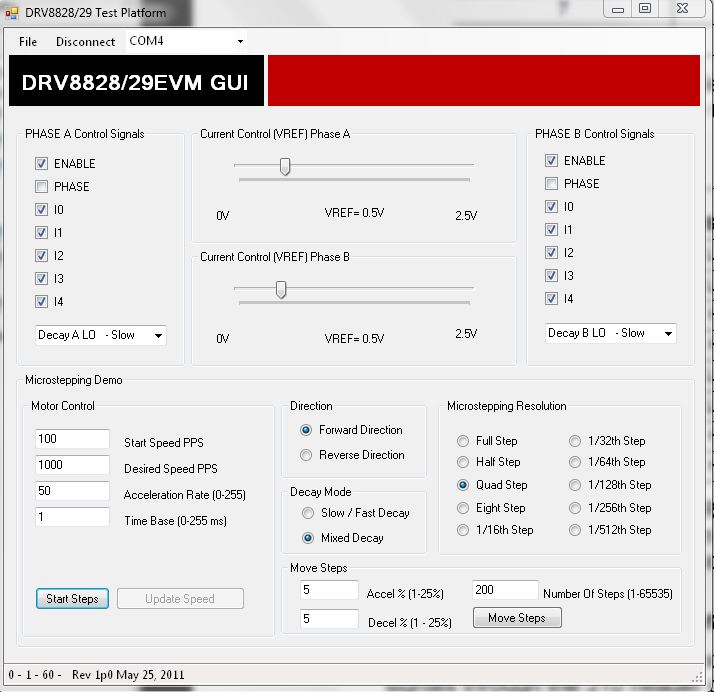Screen dimensions: 714x692
Task: Toggle Phase A I4 checkbox
Action: click(x=41, y=301)
